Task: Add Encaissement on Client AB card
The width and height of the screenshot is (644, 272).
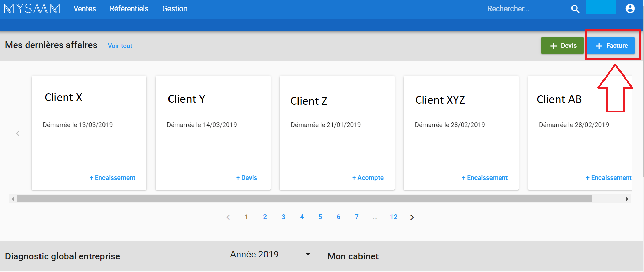Action: pos(609,177)
